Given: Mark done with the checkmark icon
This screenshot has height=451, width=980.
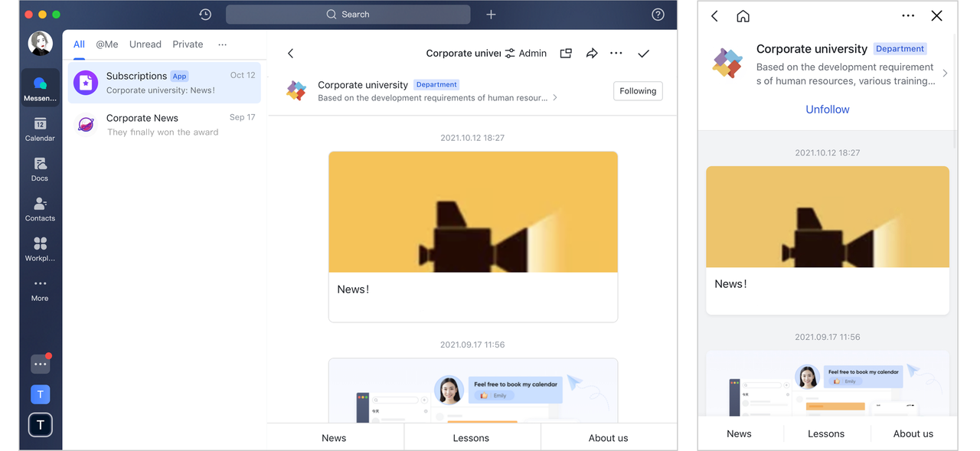Looking at the screenshot, I should pyautogui.click(x=643, y=54).
